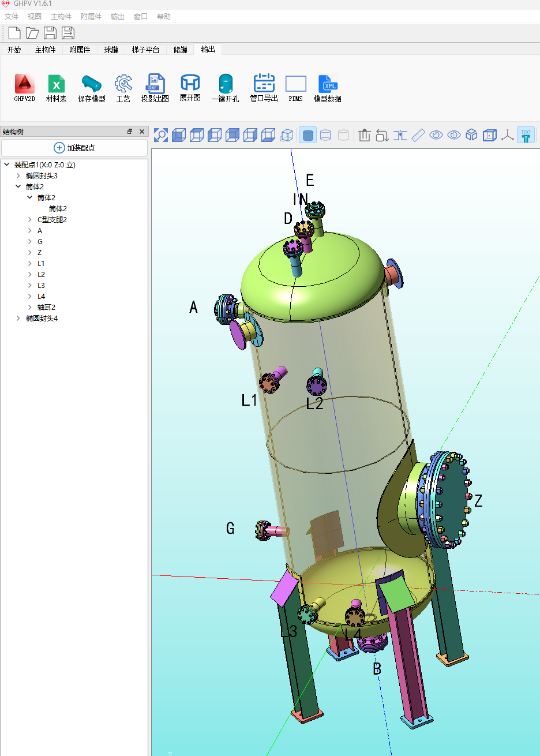This screenshot has height=756, width=540.
Task: Open the 视图 menu
Action: [x=35, y=17]
